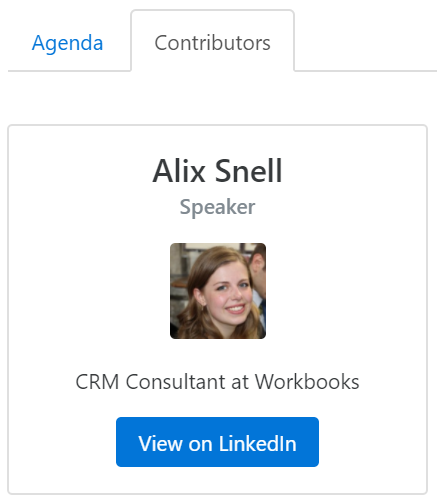The height and width of the screenshot is (503, 437).
Task: Open the speaker's profile photo thumbnail
Action: tap(218, 291)
